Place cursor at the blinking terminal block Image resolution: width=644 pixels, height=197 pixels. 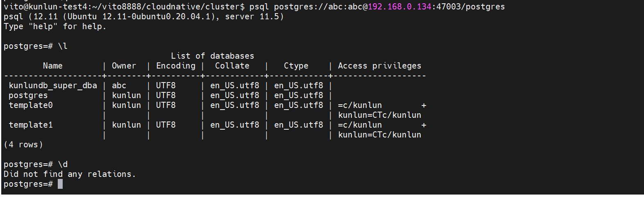(x=60, y=184)
